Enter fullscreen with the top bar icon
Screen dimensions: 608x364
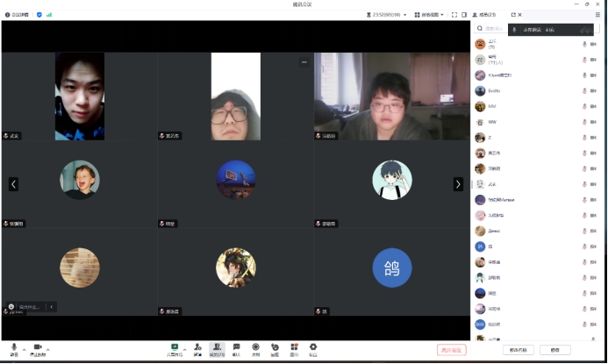453,15
